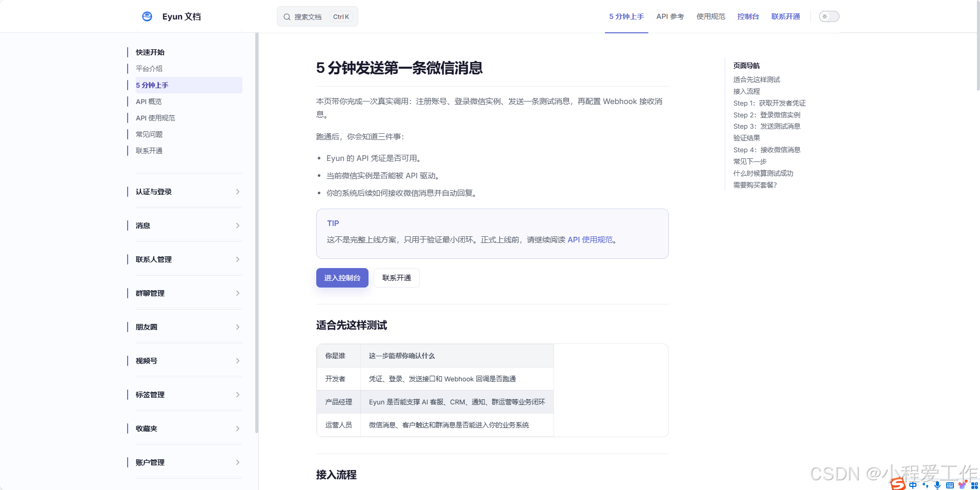Click the 你是谁 table header
Screen dimensions: 980x490
[339, 356]
